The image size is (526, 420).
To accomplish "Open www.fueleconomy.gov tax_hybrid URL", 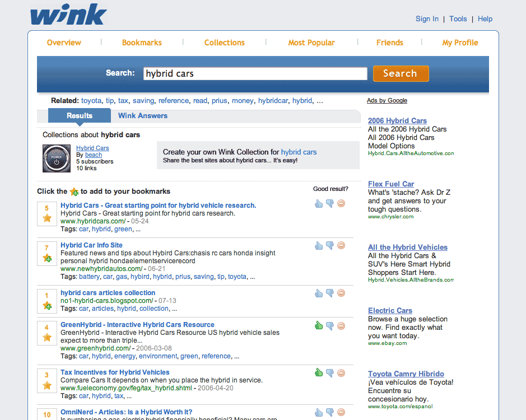I will 126,388.
